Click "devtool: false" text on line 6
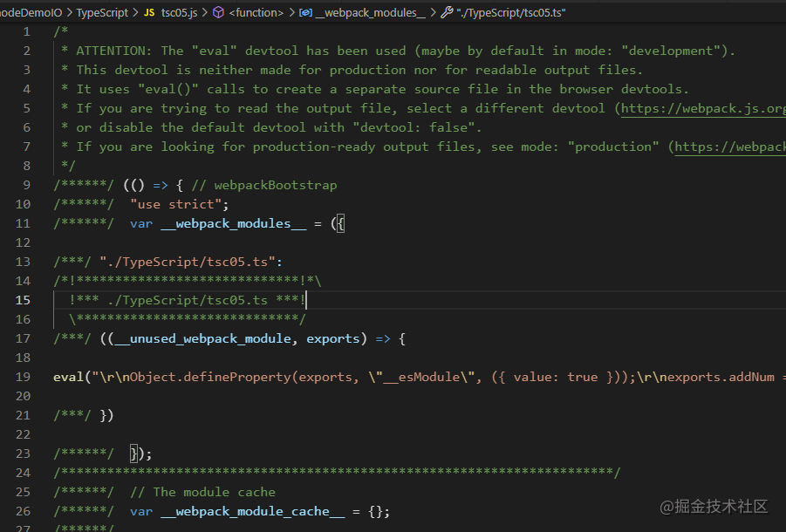The image size is (786, 532). click(x=414, y=127)
